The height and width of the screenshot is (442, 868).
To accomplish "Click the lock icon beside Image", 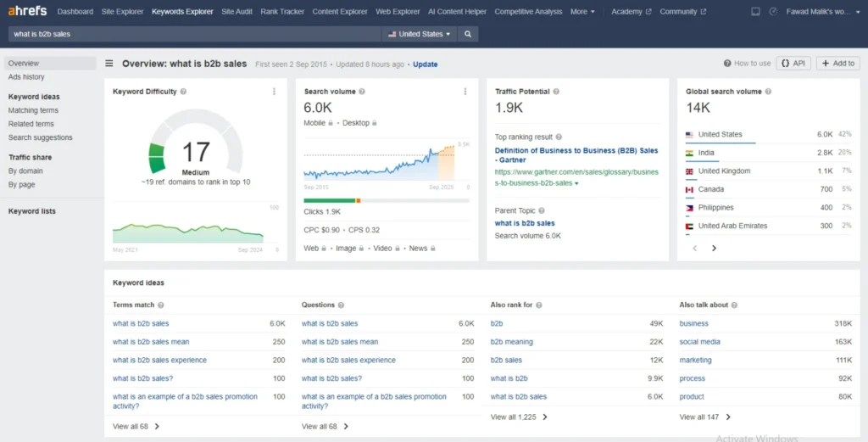I will 361,249.
